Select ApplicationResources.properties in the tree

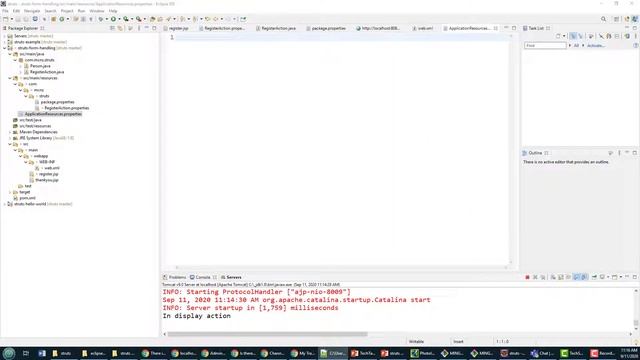(53, 114)
